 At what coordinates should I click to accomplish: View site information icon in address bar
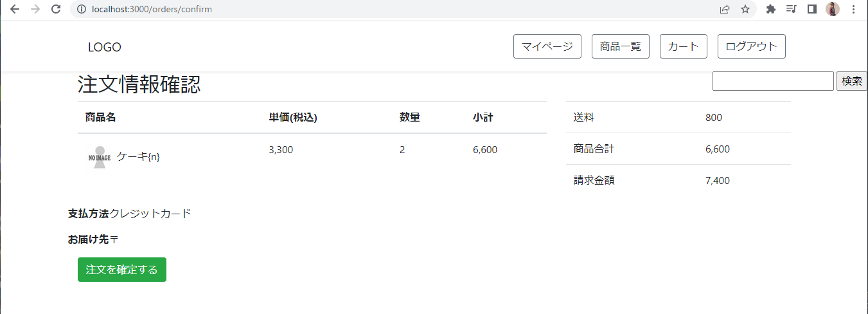(x=81, y=9)
